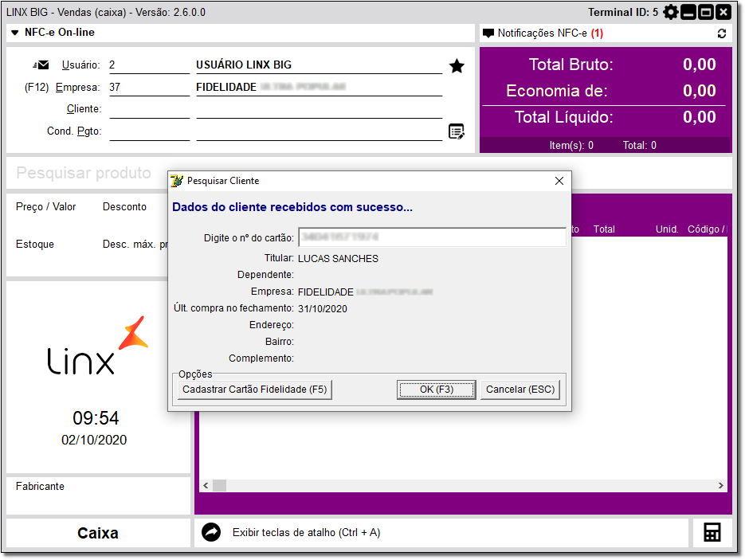Click the clock time 09:54
Viewport: 745px width, 560px height.
coord(96,418)
